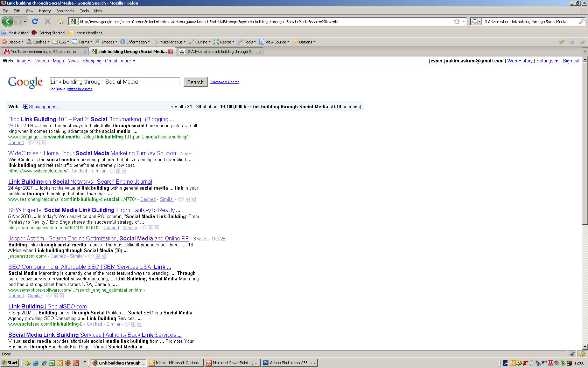Remove the Search Engine Journal result with X icon
588x368 pixels.
click(193, 199)
